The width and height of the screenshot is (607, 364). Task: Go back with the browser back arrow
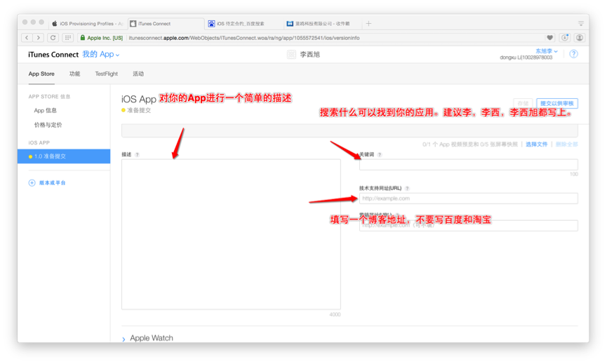[27, 37]
